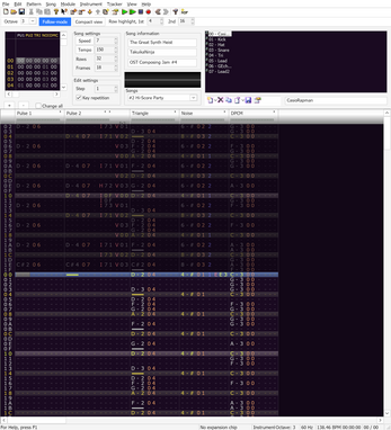Screen dimensions: 391x430
Task: Open a module file from the toolbar
Action: point(14,12)
